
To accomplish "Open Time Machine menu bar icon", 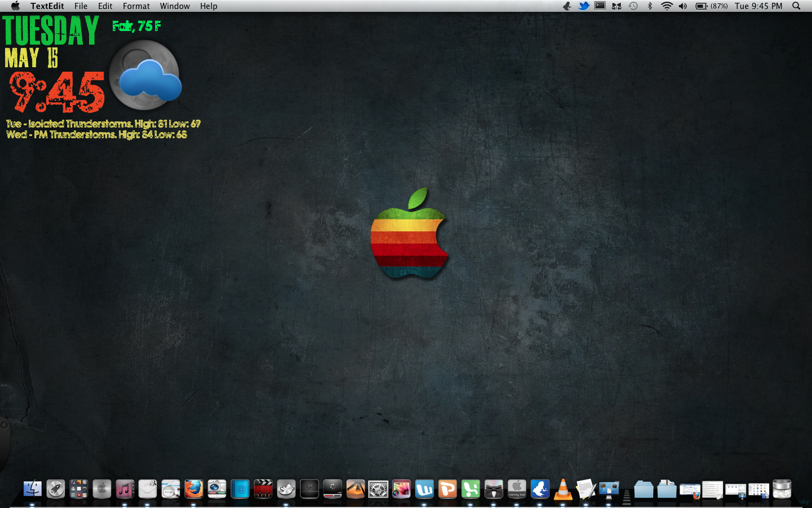I will tap(633, 6).
